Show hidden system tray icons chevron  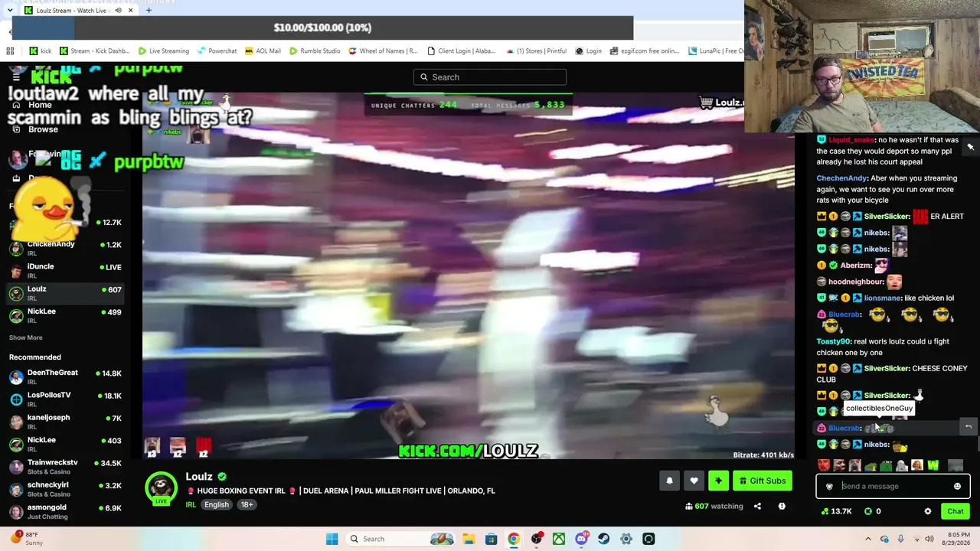tap(870, 539)
